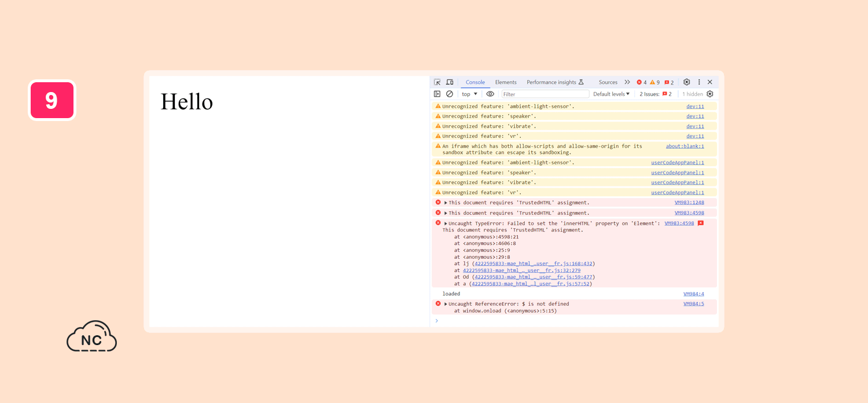Open VM983:4598 link beside the Uncaught TypeError
The width and height of the screenshot is (868, 403).
(x=679, y=224)
